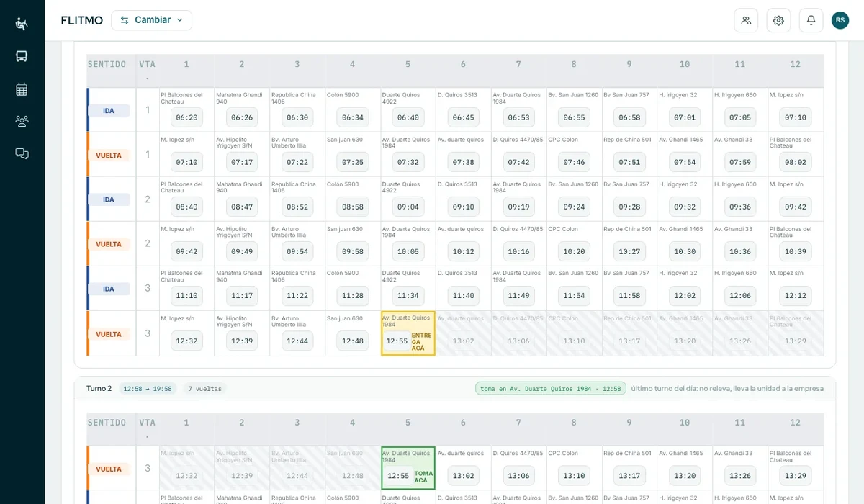Select VUELTA badge of the 12:32 row

coord(109,334)
